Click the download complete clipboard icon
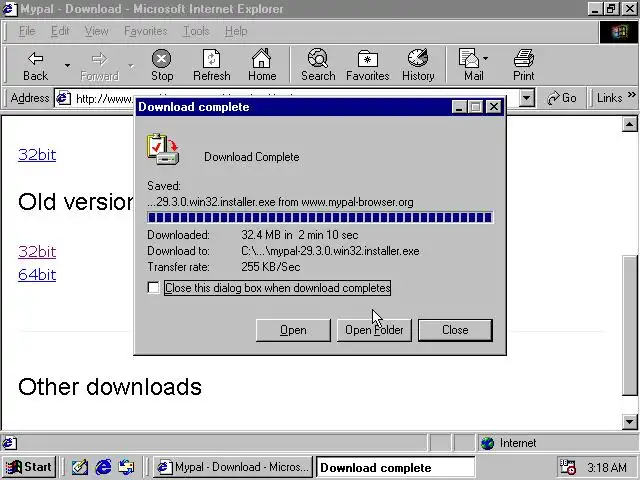The image size is (640, 480). point(163,149)
